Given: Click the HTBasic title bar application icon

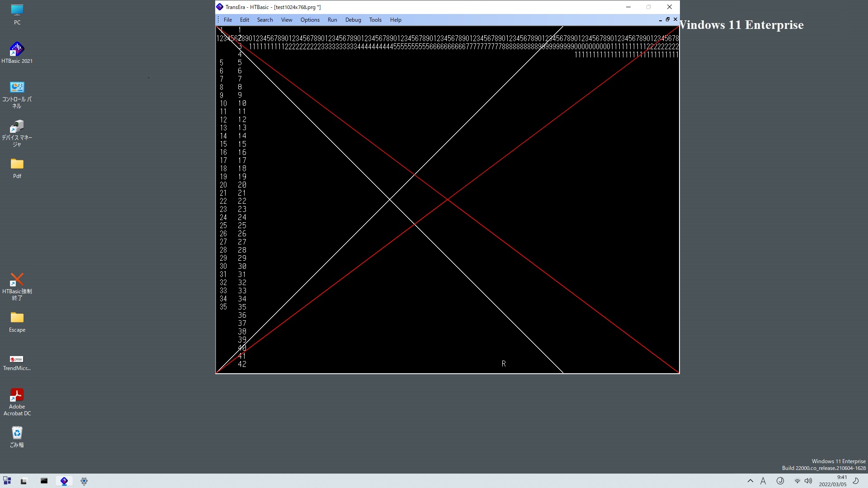Looking at the screenshot, I should click(220, 7).
